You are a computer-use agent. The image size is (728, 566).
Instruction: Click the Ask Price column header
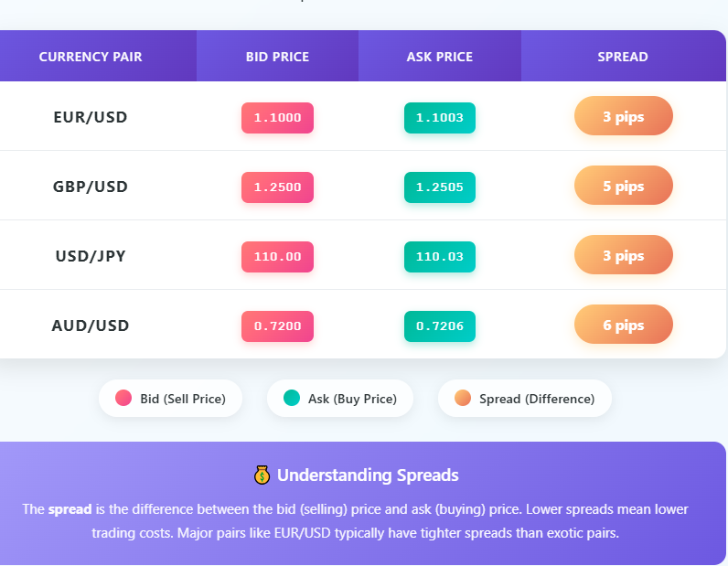point(440,57)
